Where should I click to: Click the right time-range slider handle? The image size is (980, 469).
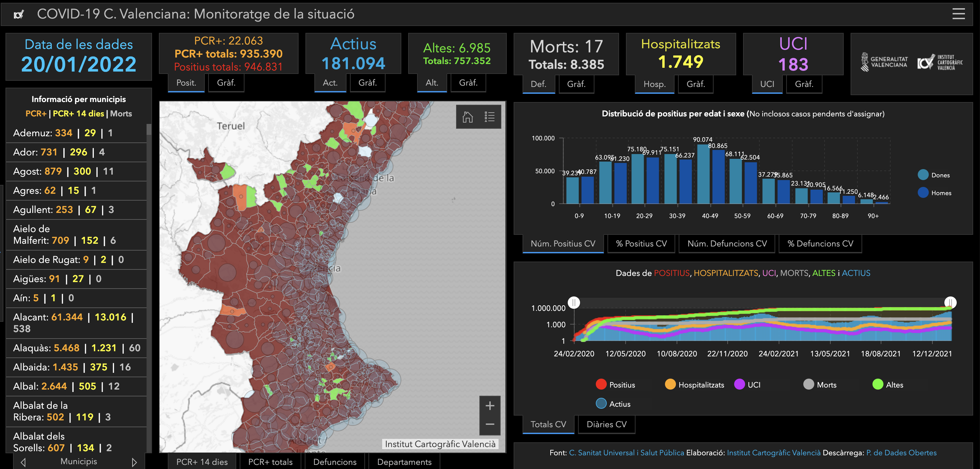tap(950, 302)
